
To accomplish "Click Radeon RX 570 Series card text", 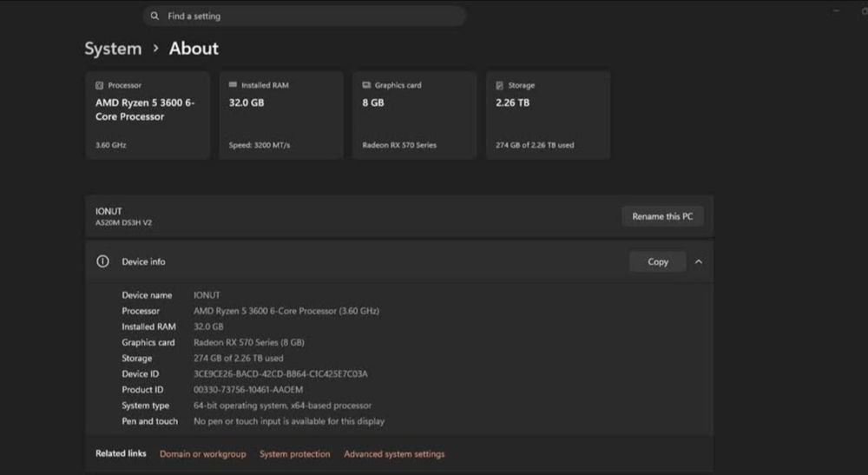I will coord(399,145).
